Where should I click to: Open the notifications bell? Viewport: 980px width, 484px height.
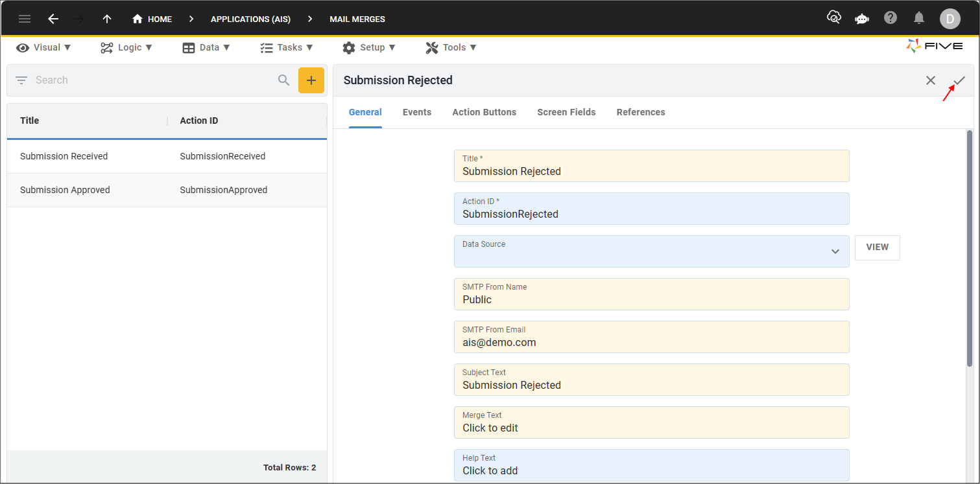[x=919, y=18]
